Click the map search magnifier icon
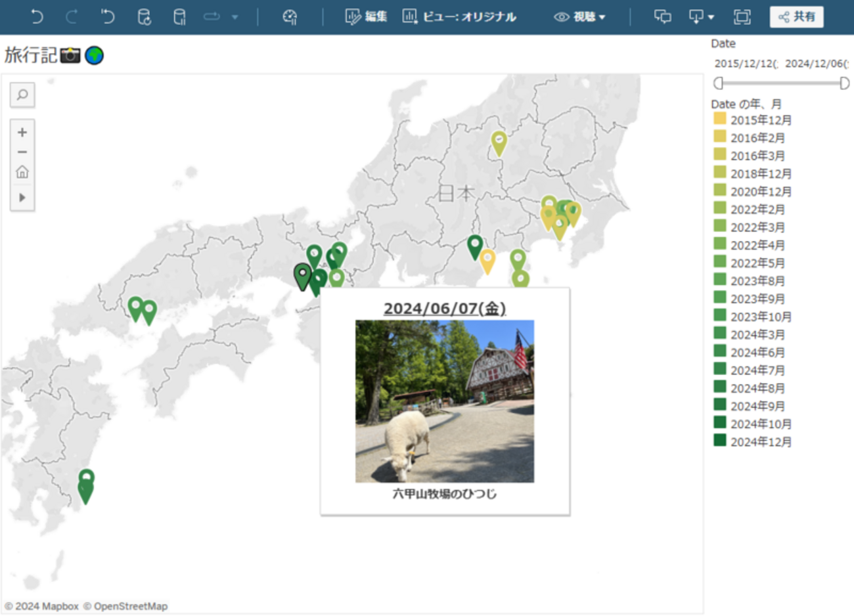The image size is (854, 616). point(22,95)
